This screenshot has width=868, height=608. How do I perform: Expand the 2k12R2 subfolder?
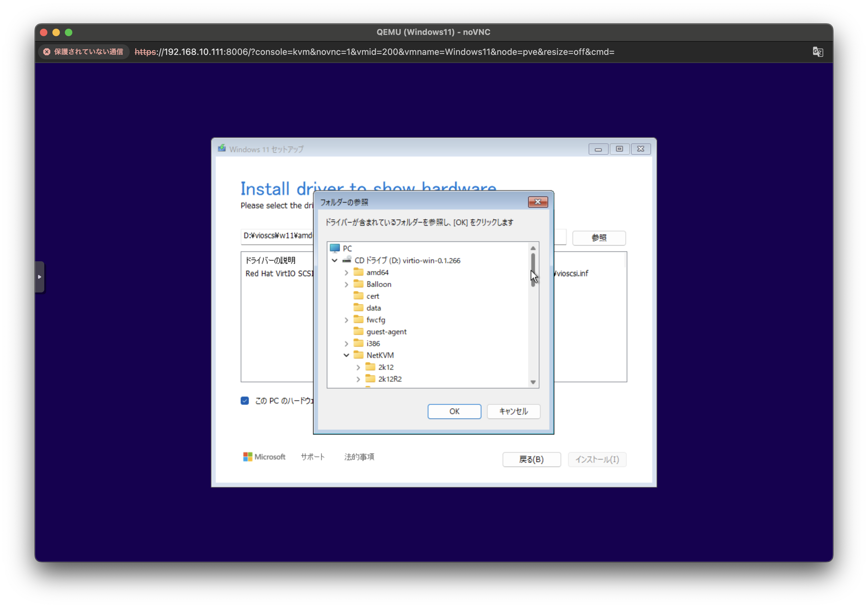pyautogui.click(x=358, y=379)
